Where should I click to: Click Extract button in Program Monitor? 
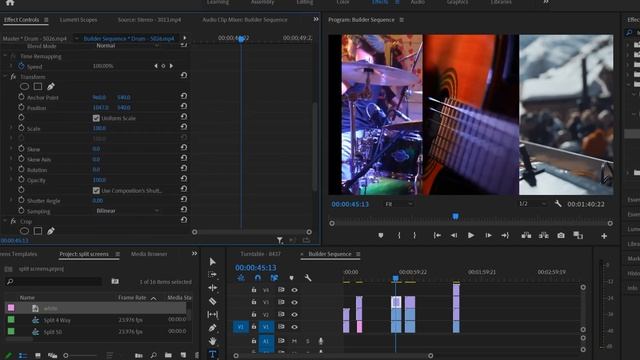click(543, 236)
